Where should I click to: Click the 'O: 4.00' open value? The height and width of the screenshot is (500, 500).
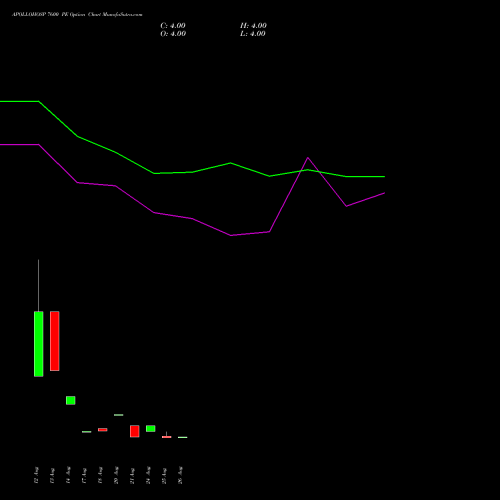click(173, 34)
